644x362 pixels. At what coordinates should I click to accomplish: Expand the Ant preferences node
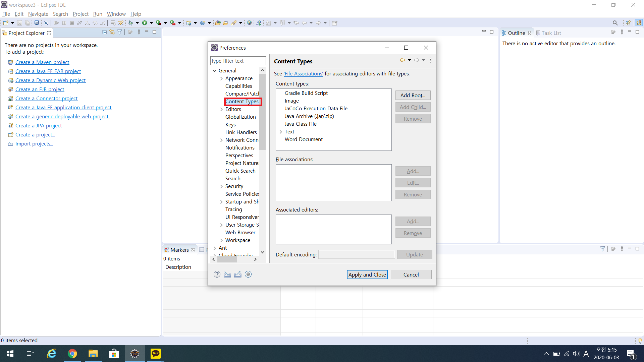(215, 248)
